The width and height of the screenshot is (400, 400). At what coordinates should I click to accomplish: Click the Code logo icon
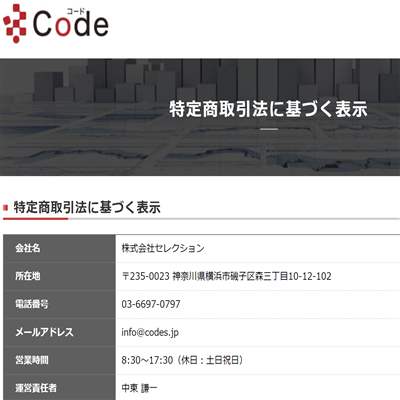[x=14, y=23]
